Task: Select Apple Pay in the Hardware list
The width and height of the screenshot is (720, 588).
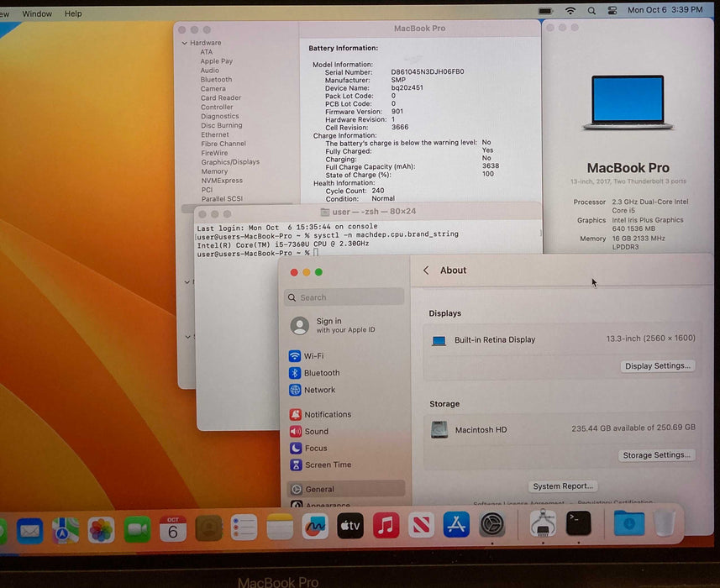Action: [x=216, y=61]
